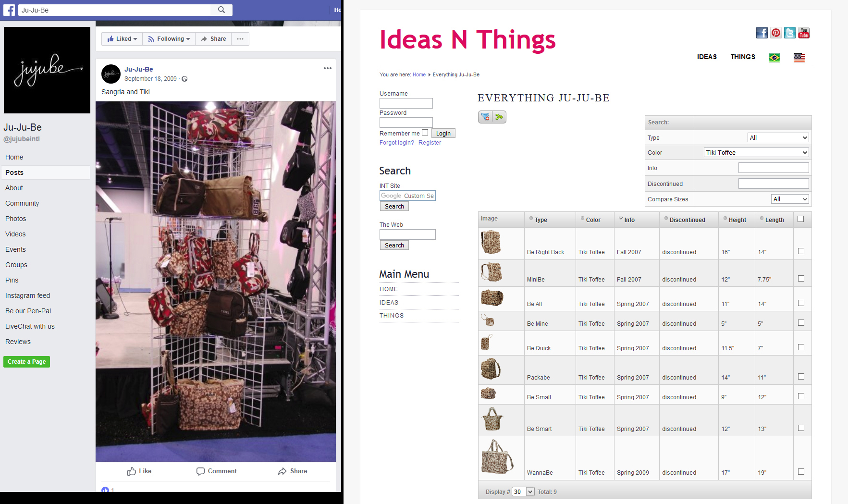848x504 pixels.
Task: Sort table by Type column
Action: coord(541,220)
